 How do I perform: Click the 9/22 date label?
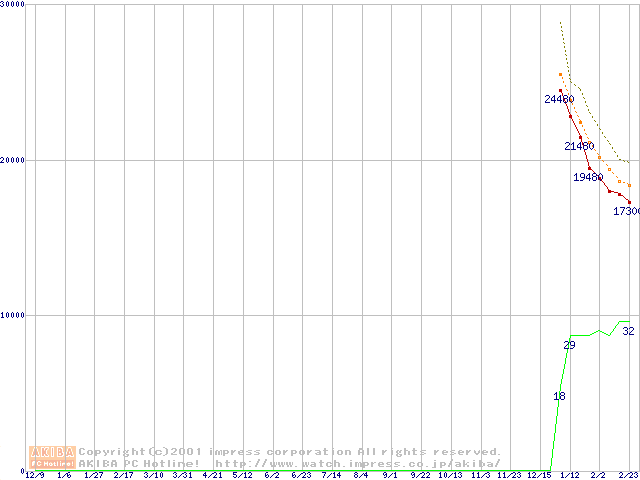coord(420,476)
